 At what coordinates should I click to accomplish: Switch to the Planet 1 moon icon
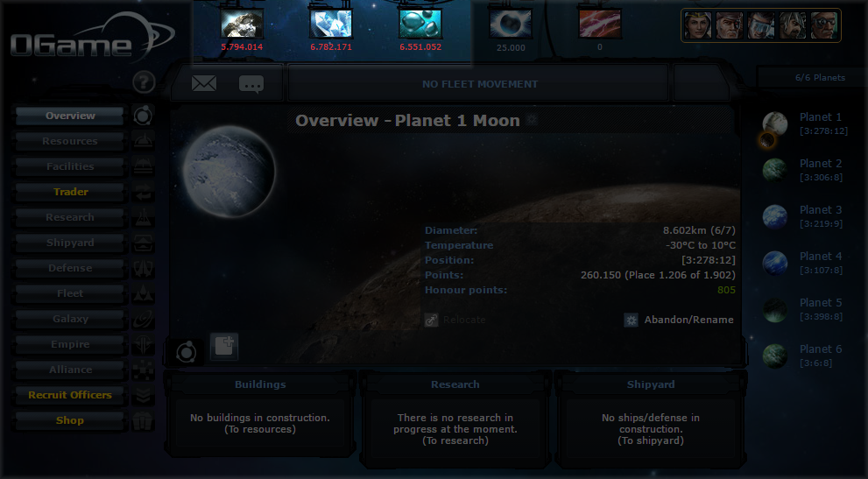click(766, 140)
